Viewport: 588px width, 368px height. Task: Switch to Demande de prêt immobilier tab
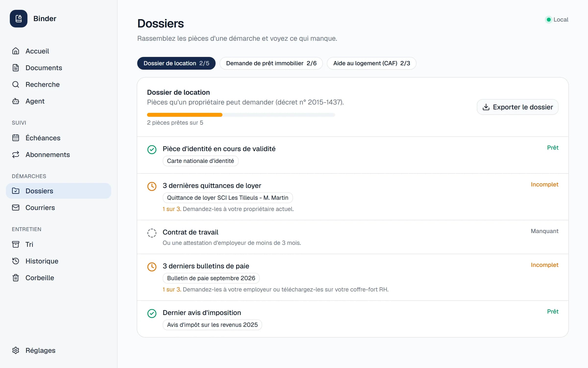[271, 63]
